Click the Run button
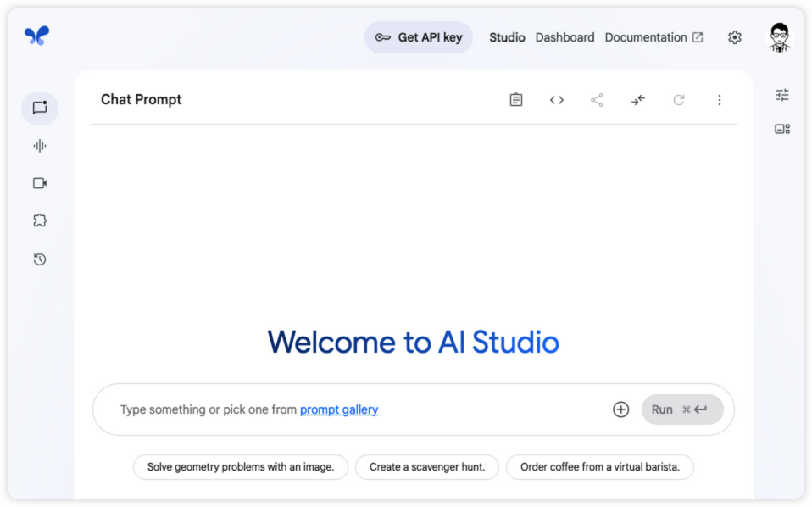The image size is (812, 507). 682,409
